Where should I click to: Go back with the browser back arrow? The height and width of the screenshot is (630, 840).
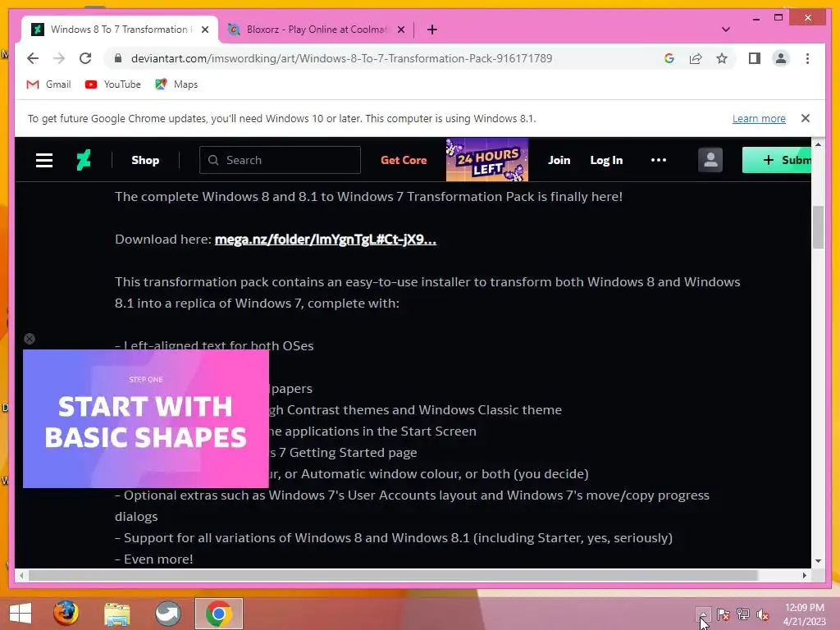[x=33, y=58]
